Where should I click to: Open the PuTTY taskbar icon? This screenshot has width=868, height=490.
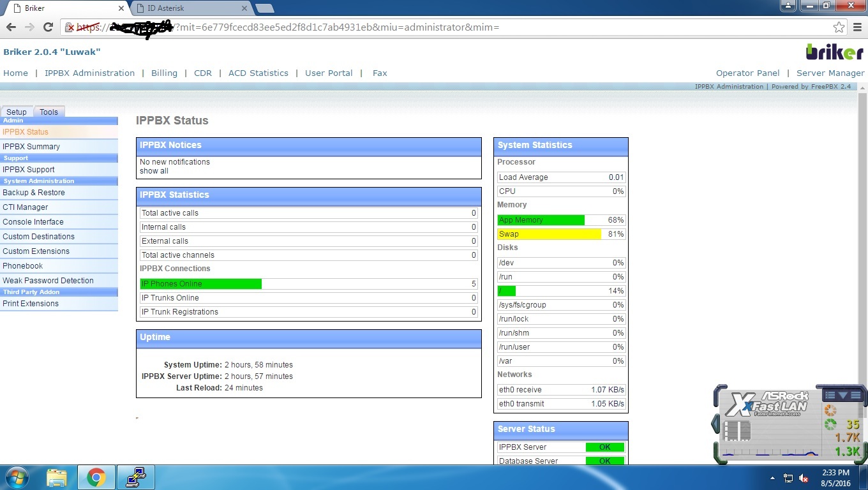click(136, 477)
